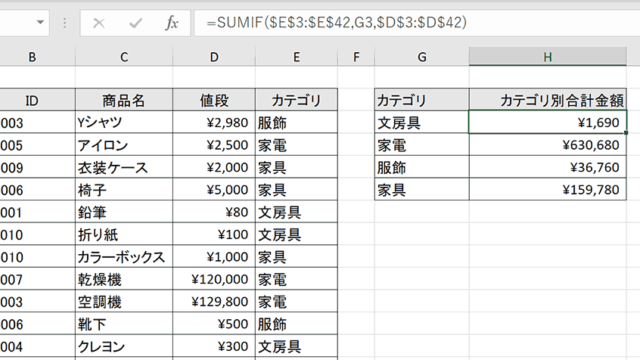
Task: Click the fill handle of cell ¥1,690
Action: pos(626,133)
